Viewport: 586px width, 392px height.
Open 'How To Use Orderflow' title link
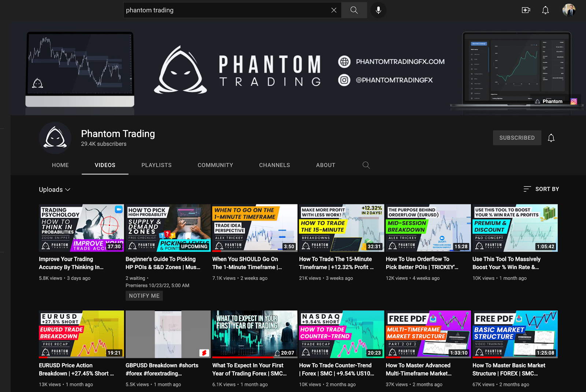tap(422, 263)
